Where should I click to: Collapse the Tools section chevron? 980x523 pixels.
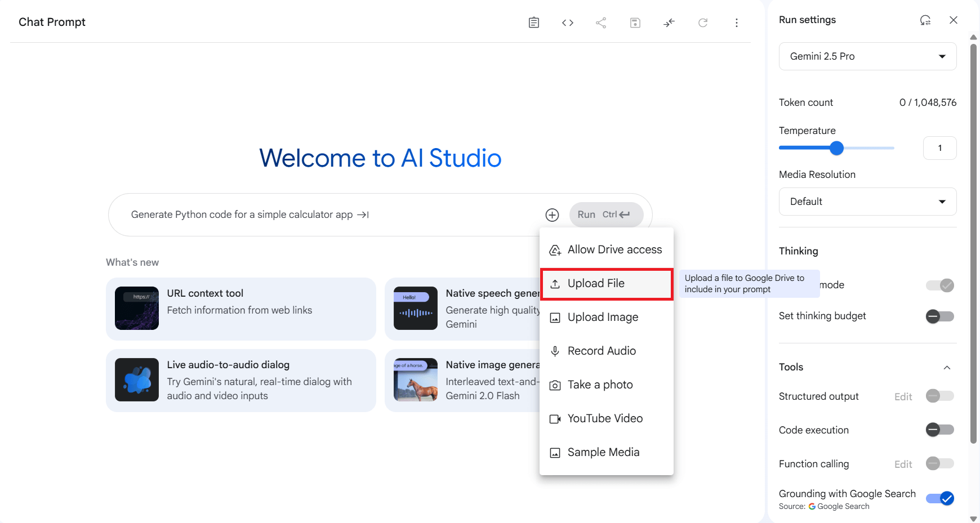coord(947,368)
